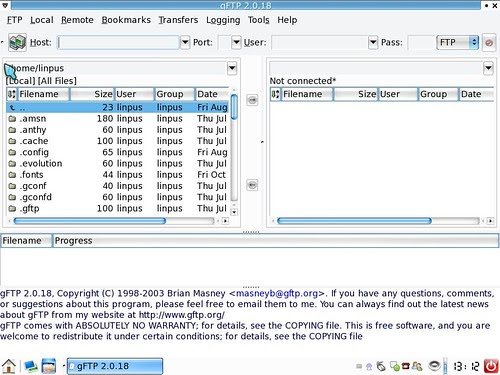Screen dimensions: 500x375
Task: Click the local pane vertical scrollbar thumb
Action: tap(234, 107)
